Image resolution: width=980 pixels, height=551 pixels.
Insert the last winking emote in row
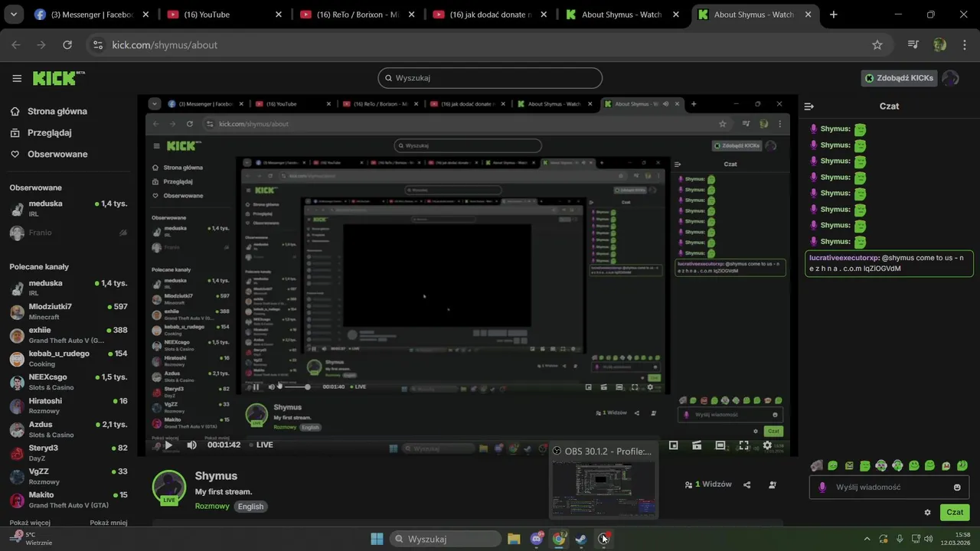pos(962,465)
